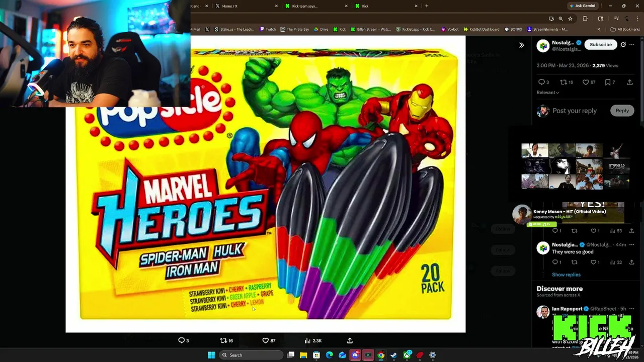Viewport: 644px width, 362px height.
Task: Open Task View on the taskbar
Action: coord(290,355)
